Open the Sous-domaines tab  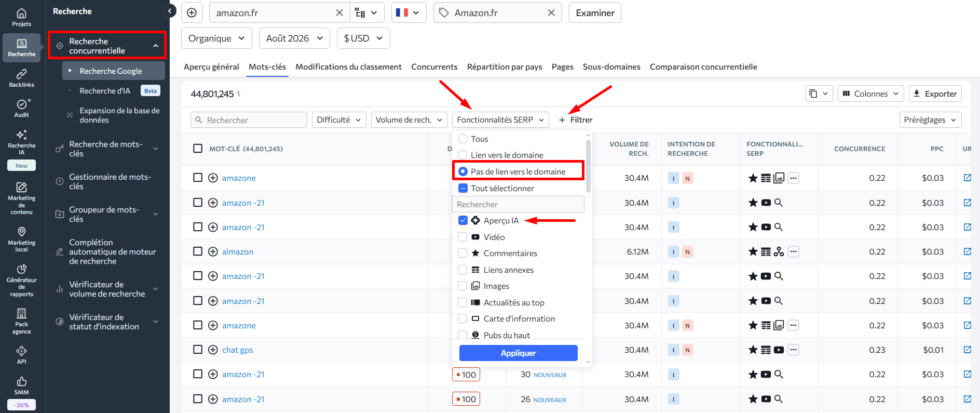coord(611,67)
